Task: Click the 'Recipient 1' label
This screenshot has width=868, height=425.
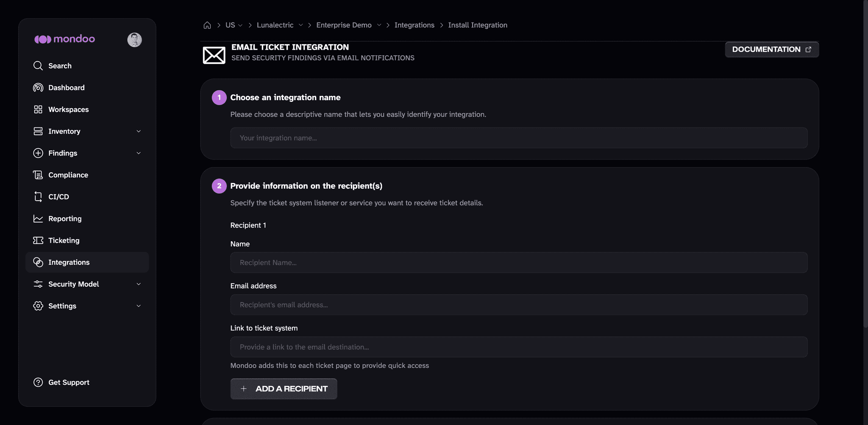Action: tap(248, 225)
